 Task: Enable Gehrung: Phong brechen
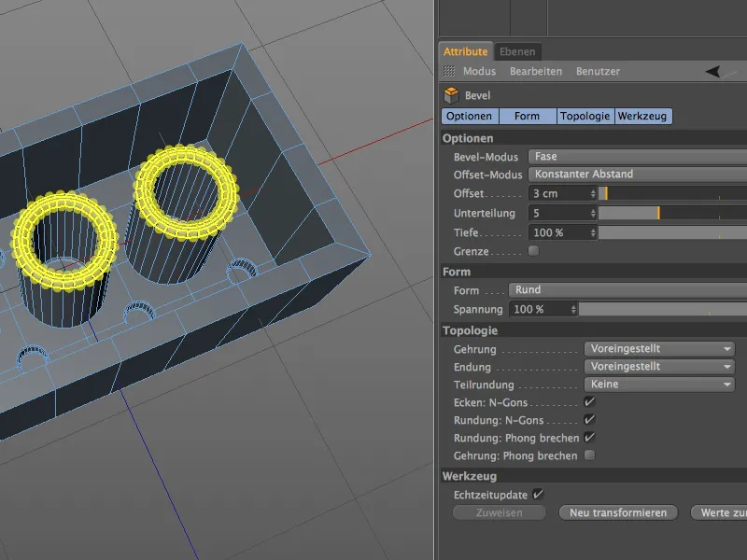tap(589, 455)
